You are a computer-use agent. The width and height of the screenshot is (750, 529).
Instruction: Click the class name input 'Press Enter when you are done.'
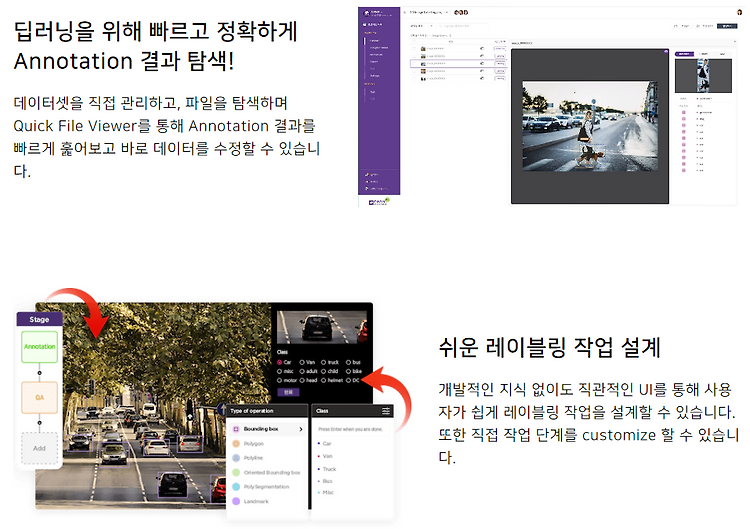[351, 429]
